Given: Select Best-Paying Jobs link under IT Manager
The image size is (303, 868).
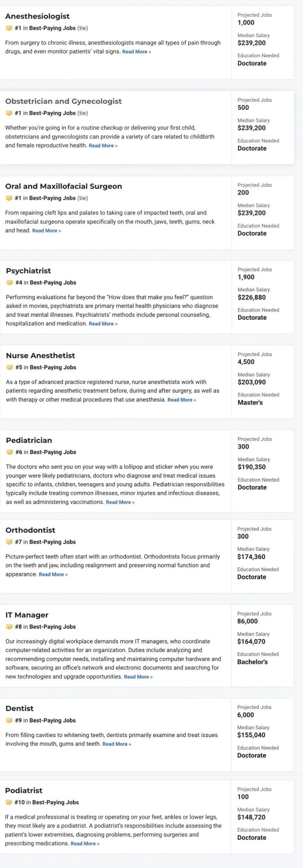Looking at the screenshot, I should [53, 627].
